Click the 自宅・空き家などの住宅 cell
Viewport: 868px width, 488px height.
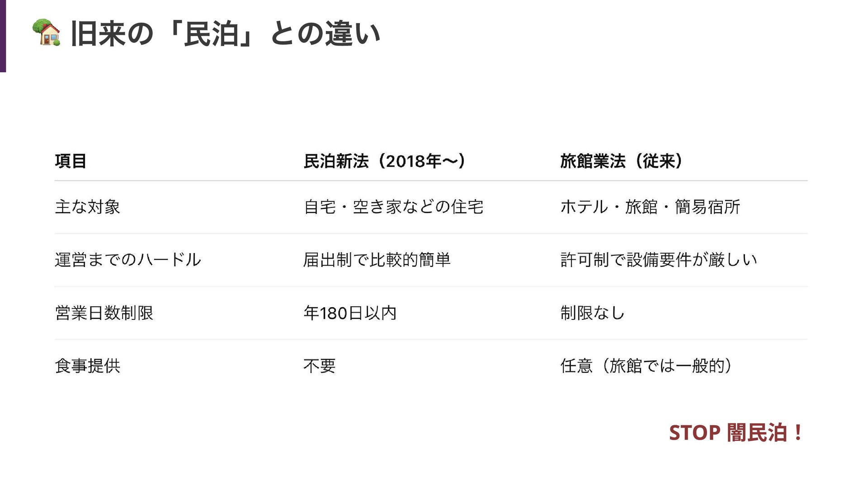point(393,207)
